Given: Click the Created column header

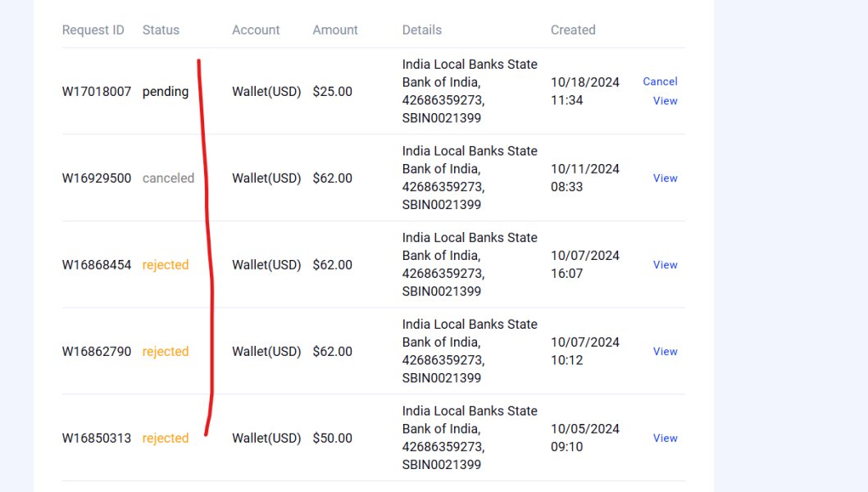Looking at the screenshot, I should (x=573, y=30).
